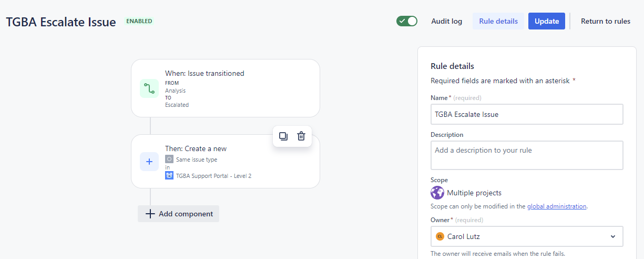Click the blue plus create-issue action icon
Viewport: 644px width, 259px height.
point(149,162)
